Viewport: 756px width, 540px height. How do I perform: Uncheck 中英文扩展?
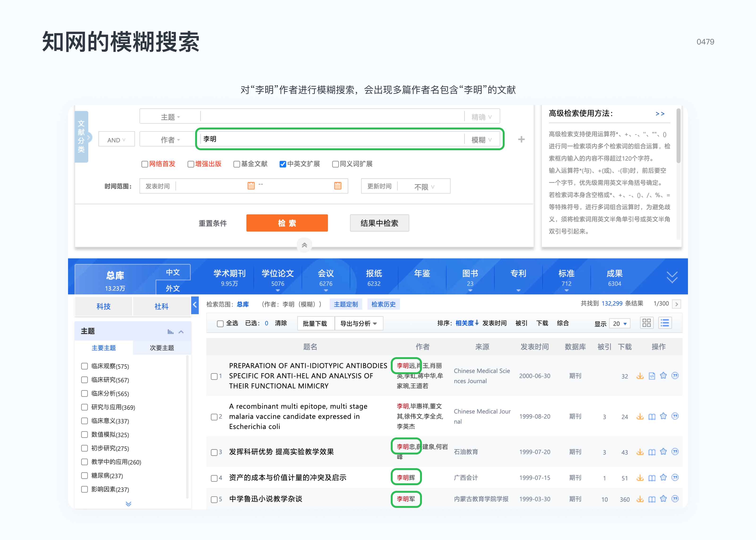click(x=283, y=164)
